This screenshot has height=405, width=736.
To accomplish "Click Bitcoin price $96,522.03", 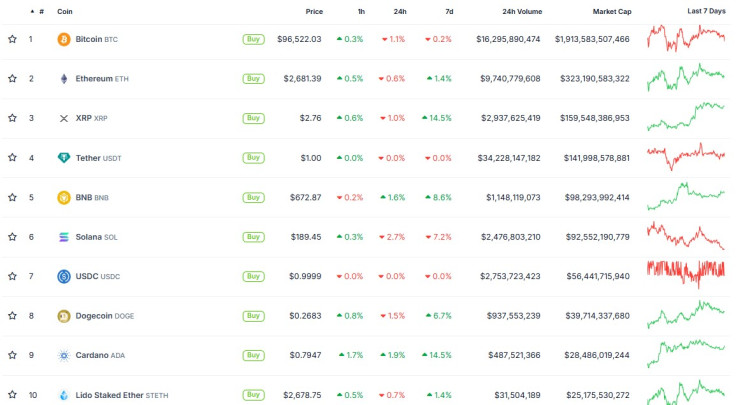I will pos(299,39).
